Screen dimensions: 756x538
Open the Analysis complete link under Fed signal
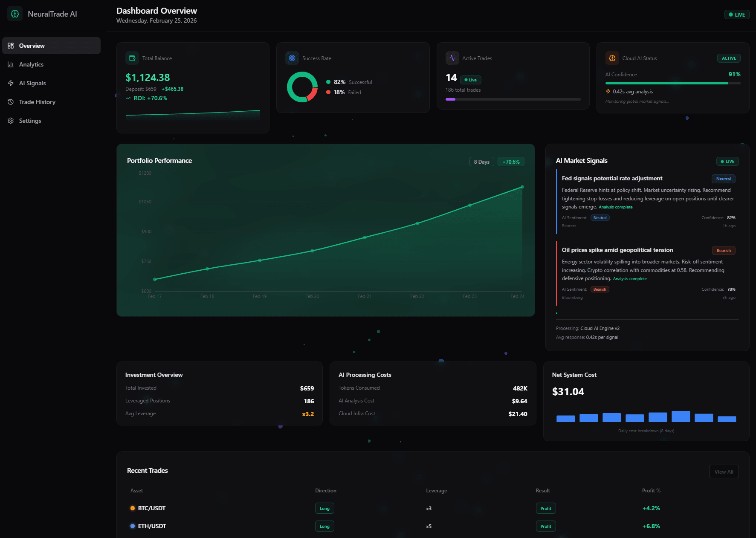point(615,207)
